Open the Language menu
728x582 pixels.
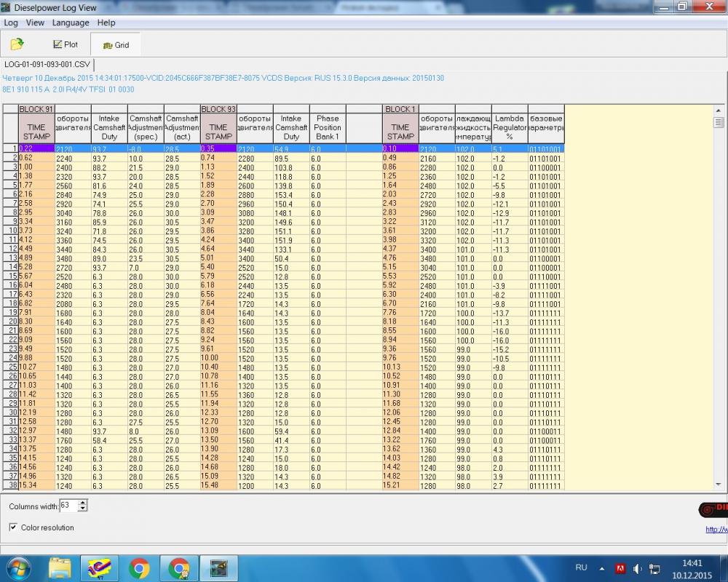71,23
